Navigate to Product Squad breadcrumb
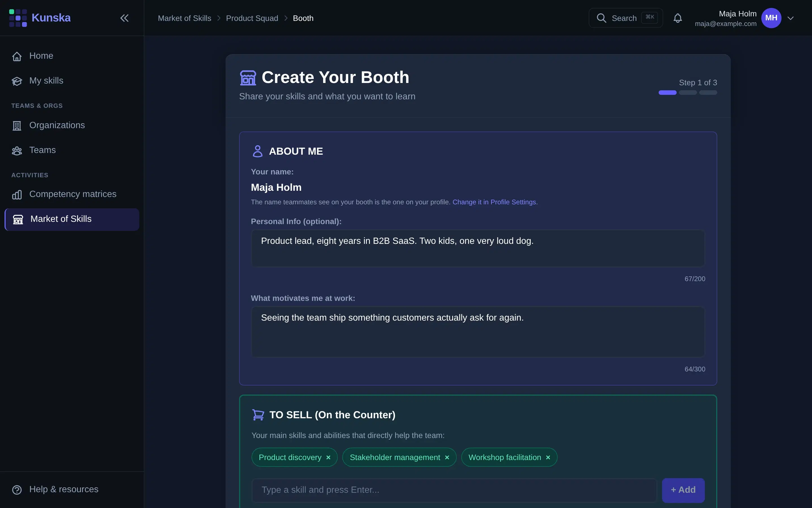Viewport: 812px width, 508px height. click(x=252, y=18)
